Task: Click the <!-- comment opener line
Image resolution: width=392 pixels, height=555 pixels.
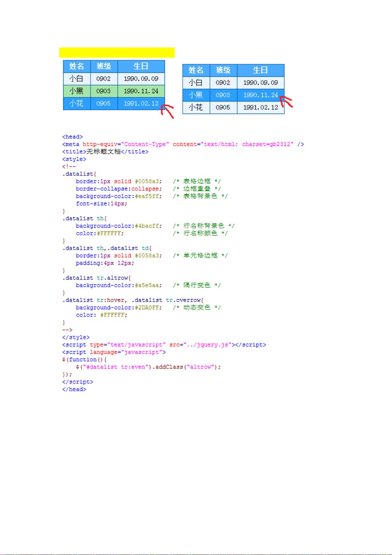Action: click(69, 166)
